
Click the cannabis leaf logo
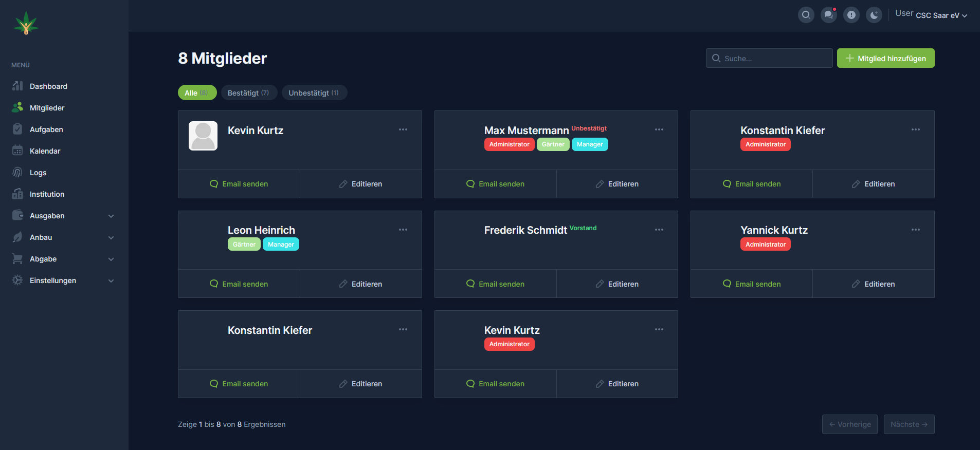point(26,23)
